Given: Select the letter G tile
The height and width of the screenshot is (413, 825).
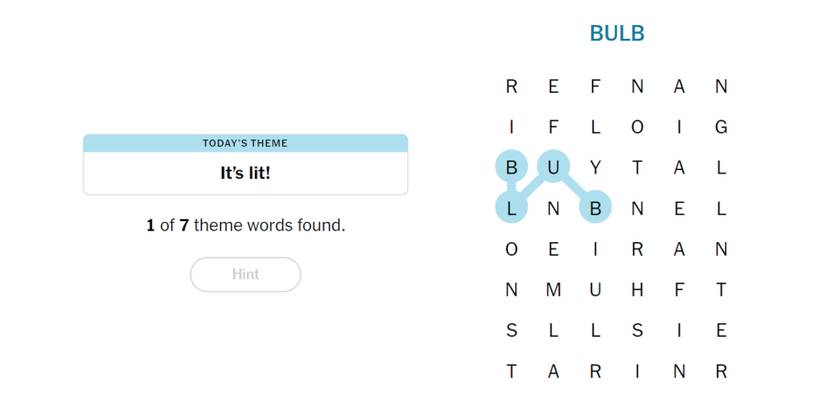Looking at the screenshot, I should [721, 127].
